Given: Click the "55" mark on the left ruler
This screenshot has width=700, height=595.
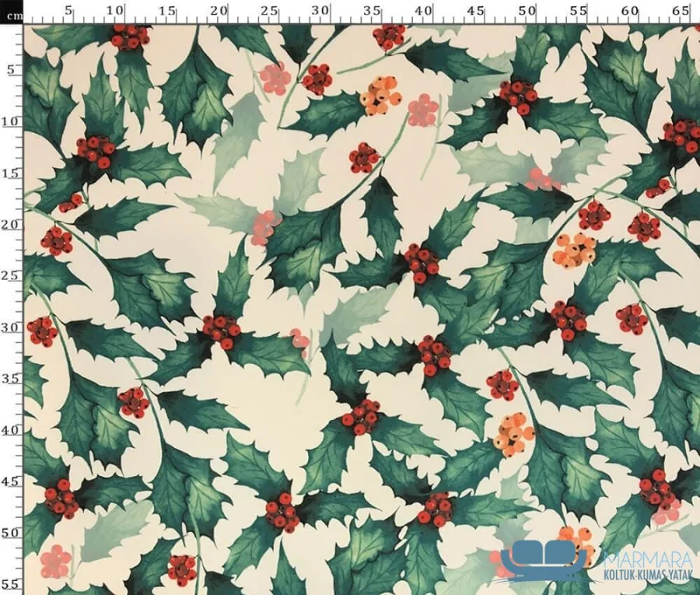Looking at the screenshot, I should [x=11, y=584].
